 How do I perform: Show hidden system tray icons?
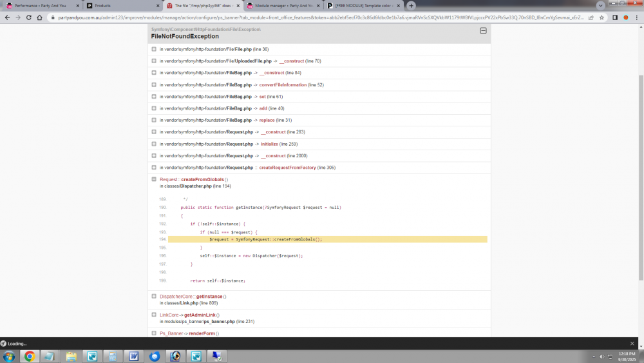pos(594,357)
